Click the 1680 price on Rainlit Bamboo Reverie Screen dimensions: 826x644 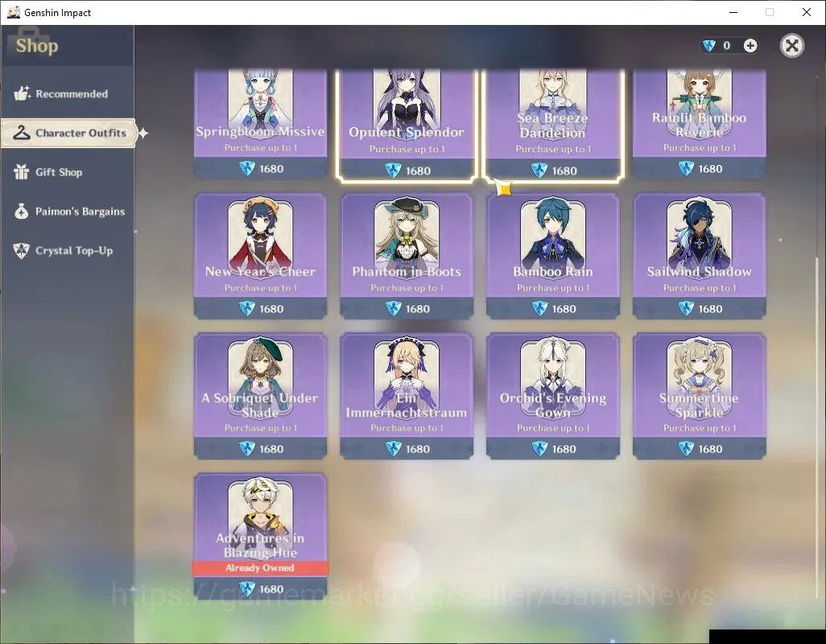(710, 169)
